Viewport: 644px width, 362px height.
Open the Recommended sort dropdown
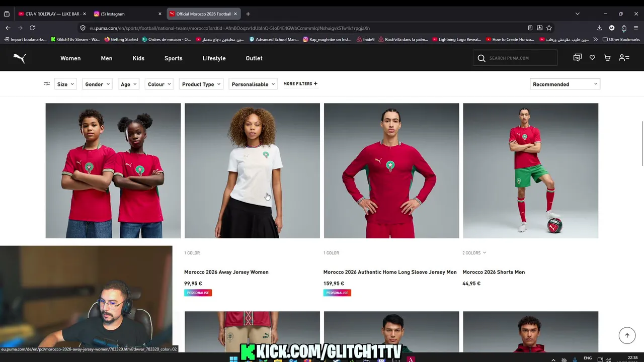565,84
